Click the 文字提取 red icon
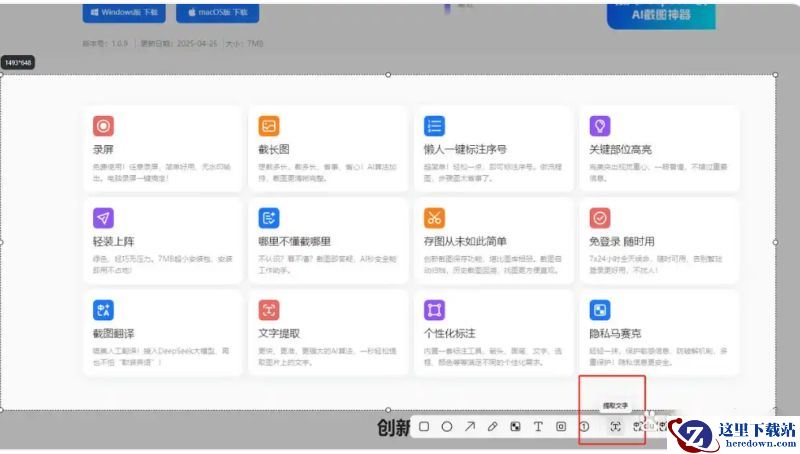 (269, 310)
